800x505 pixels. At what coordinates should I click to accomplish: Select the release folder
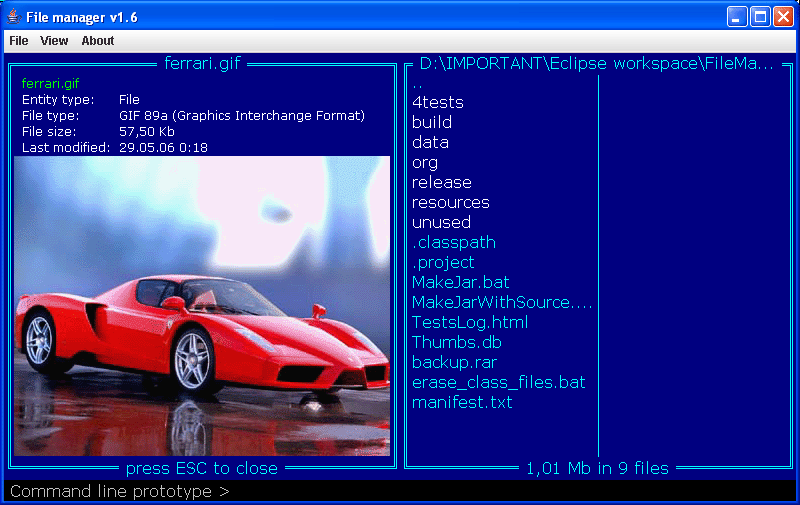pos(442,183)
